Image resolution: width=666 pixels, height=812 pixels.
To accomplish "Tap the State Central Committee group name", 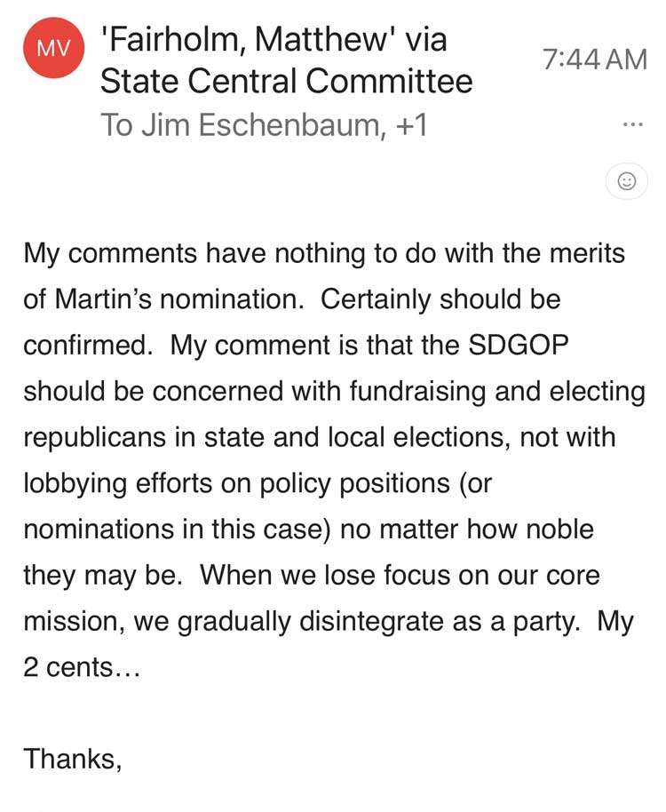I will [x=286, y=82].
